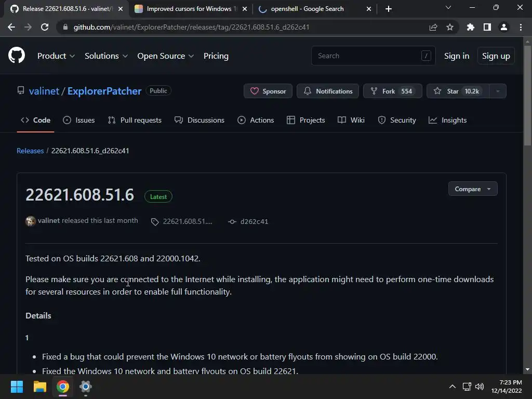Screen dimensions: 532x399
Task: Click the Notifications button
Action: (x=328, y=91)
